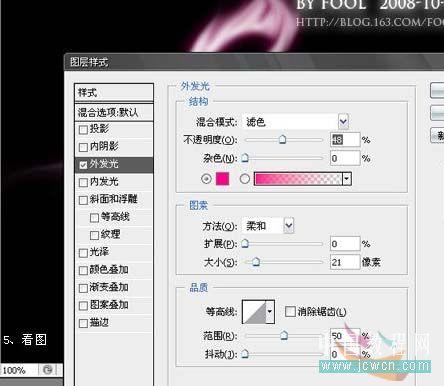Select the 样式 styles list header
Viewport: 444px width, 386px height.
114,92
